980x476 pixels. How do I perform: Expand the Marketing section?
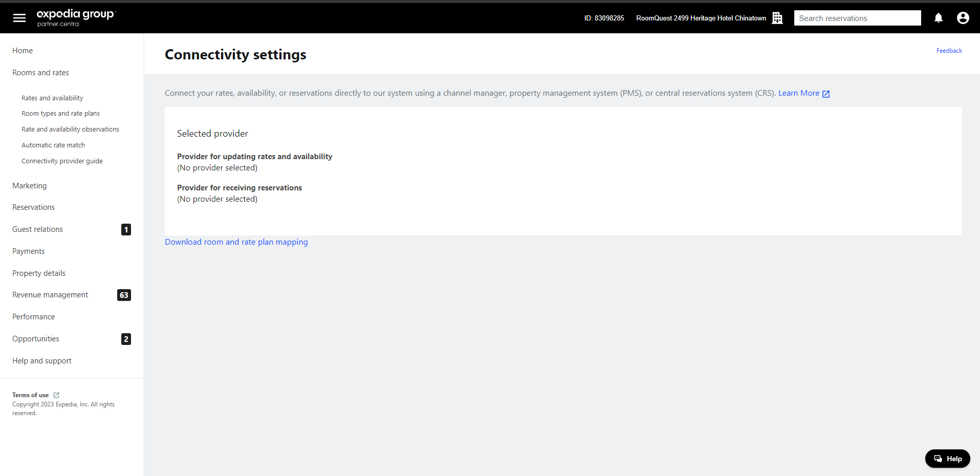pyautogui.click(x=30, y=186)
